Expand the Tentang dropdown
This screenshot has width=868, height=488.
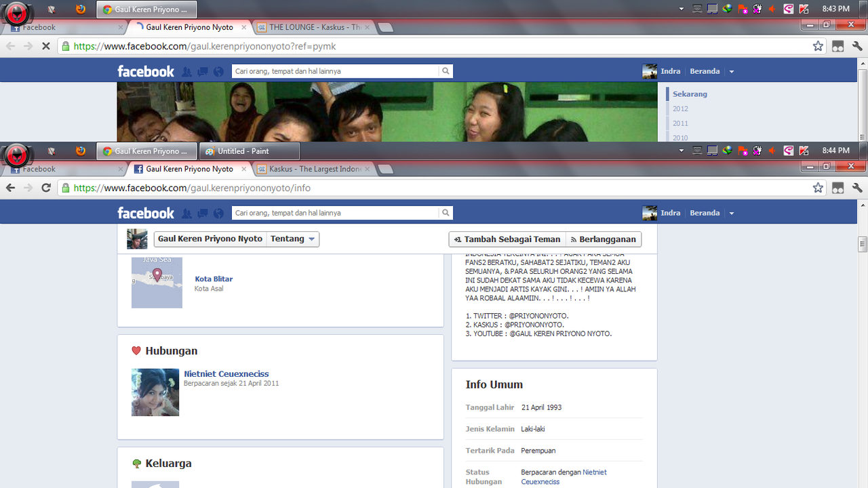point(293,239)
